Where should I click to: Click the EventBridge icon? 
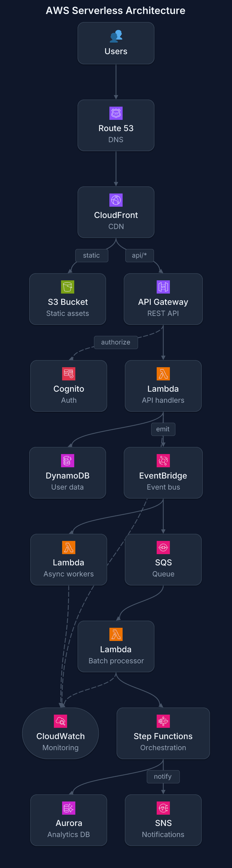click(163, 461)
